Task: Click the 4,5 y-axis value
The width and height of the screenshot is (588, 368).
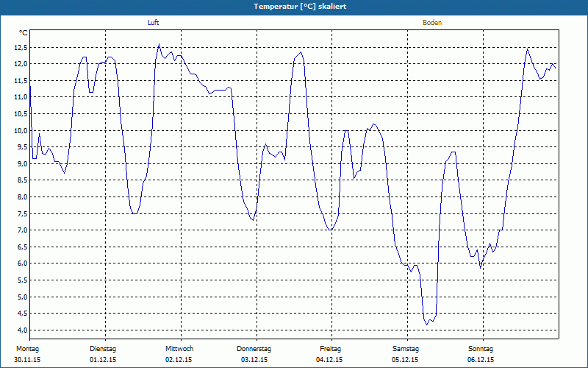Action: (x=22, y=314)
